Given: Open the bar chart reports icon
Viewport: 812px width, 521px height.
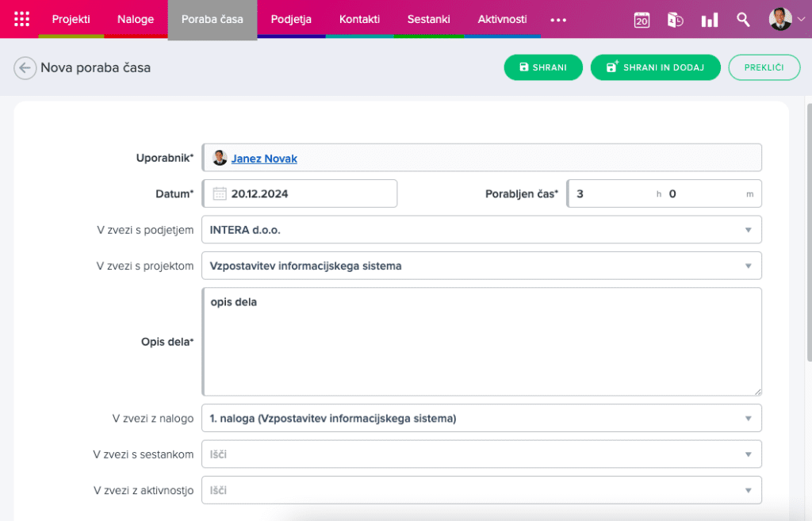Looking at the screenshot, I should click(x=710, y=20).
